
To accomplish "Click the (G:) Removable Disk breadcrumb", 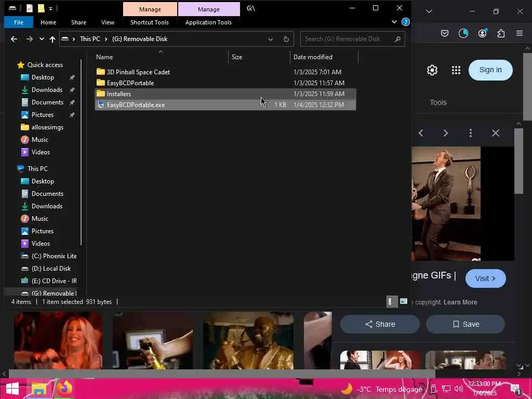I will point(140,39).
